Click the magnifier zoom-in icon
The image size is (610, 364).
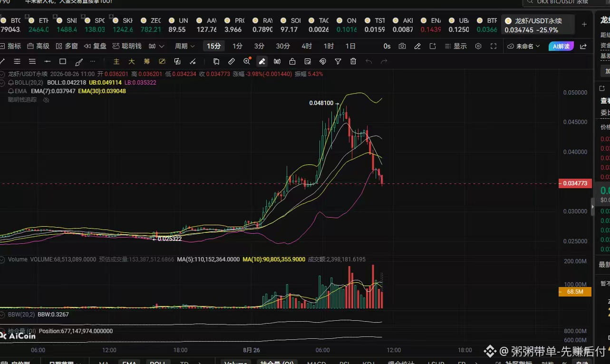(247, 61)
